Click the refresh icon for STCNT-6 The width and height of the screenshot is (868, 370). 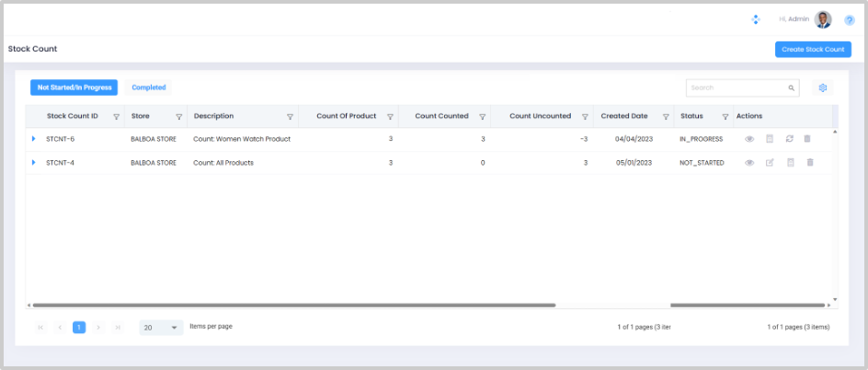click(789, 139)
